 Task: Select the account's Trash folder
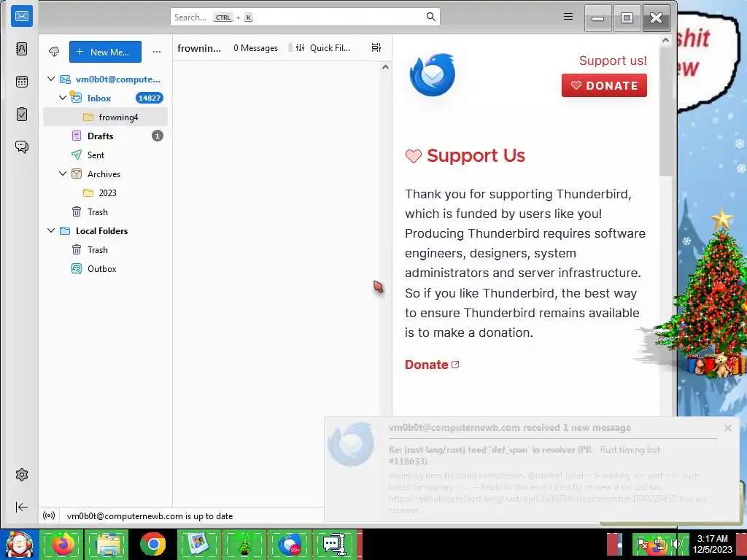click(105, 212)
